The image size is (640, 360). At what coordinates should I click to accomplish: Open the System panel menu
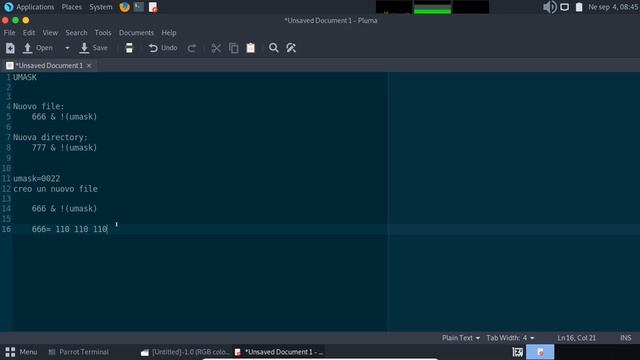click(100, 7)
